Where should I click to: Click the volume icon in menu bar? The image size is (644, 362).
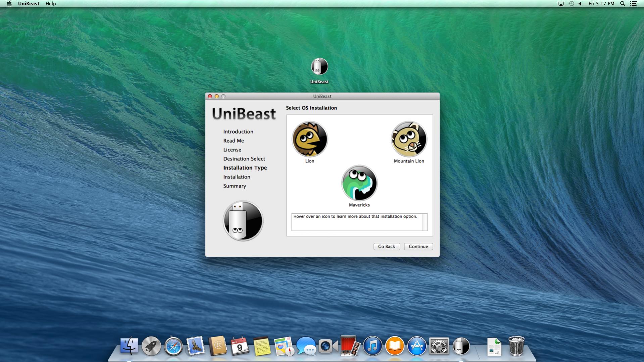(x=580, y=4)
